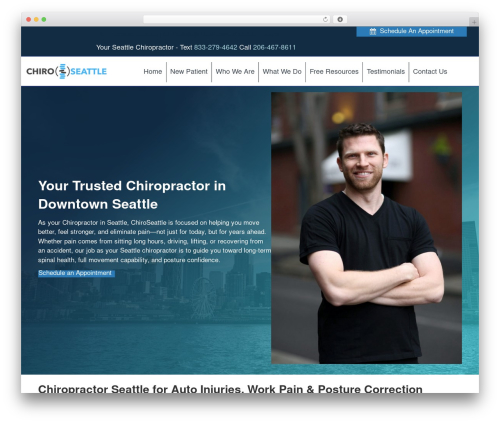Open the What We Do menu
This screenshot has height=423, width=500.
pos(282,72)
